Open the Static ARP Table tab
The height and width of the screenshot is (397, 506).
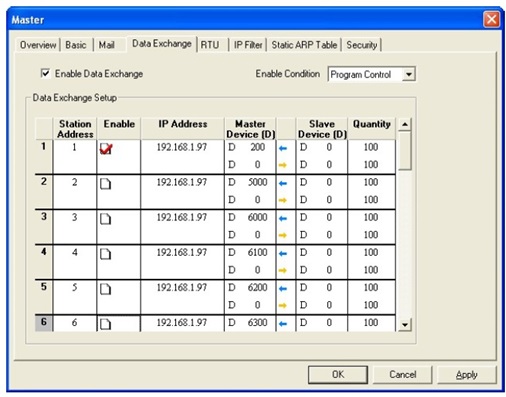tap(304, 45)
